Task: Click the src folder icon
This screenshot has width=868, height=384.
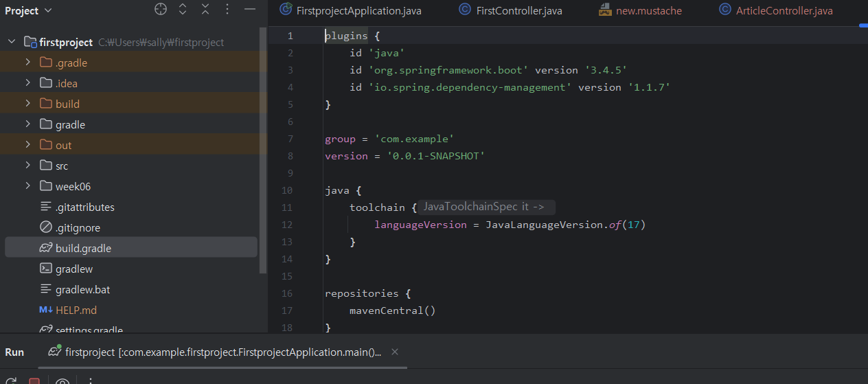Action: pyautogui.click(x=46, y=166)
